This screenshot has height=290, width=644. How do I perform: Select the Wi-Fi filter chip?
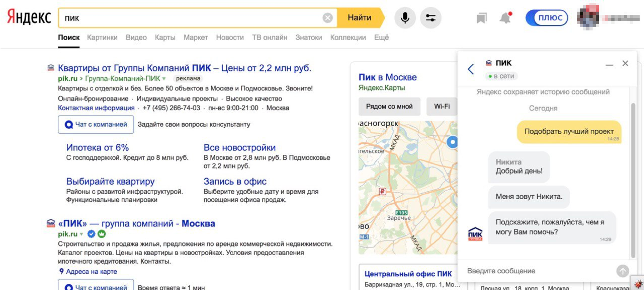pyautogui.click(x=442, y=106)
